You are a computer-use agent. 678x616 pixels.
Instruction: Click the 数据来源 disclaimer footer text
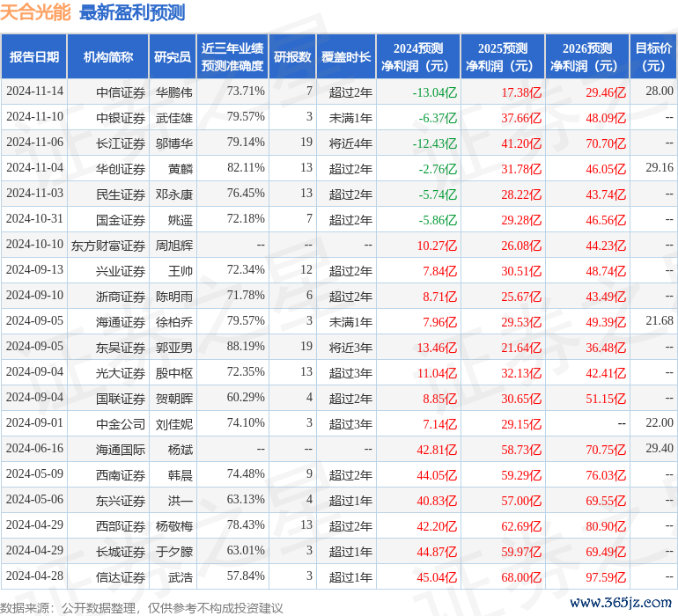point(142,608)
